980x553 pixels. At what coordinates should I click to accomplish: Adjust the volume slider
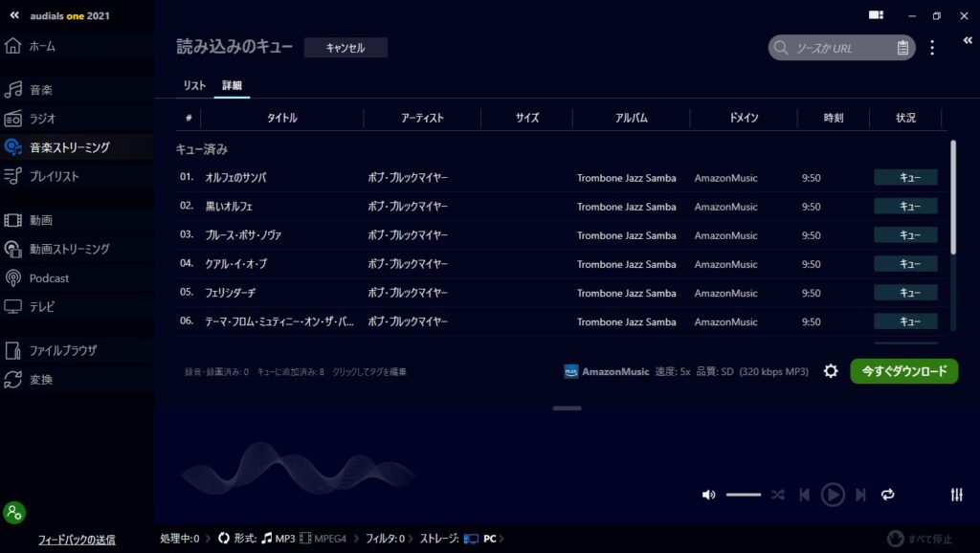coord(744,495)
